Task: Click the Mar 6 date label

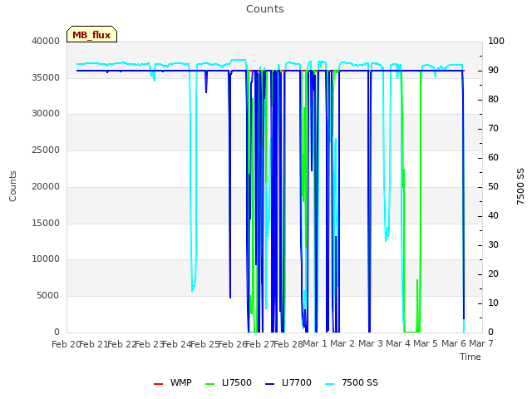Action: point(453,343)
